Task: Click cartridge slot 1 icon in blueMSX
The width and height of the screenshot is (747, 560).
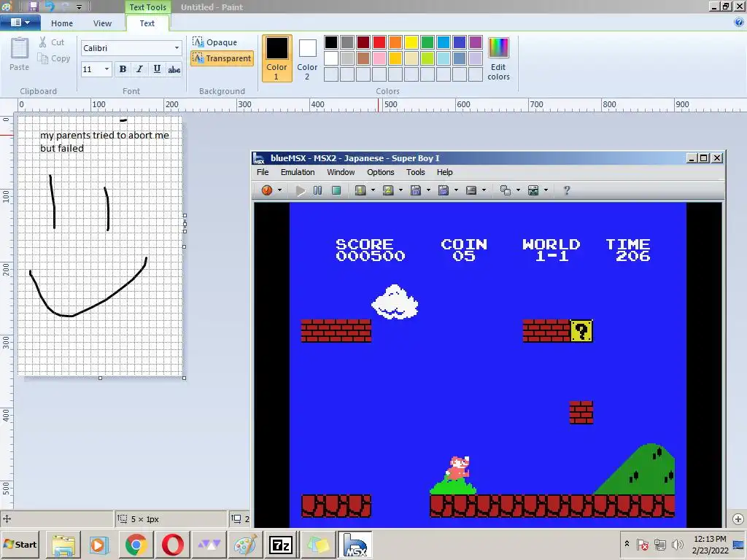Action: pos(360,190)
